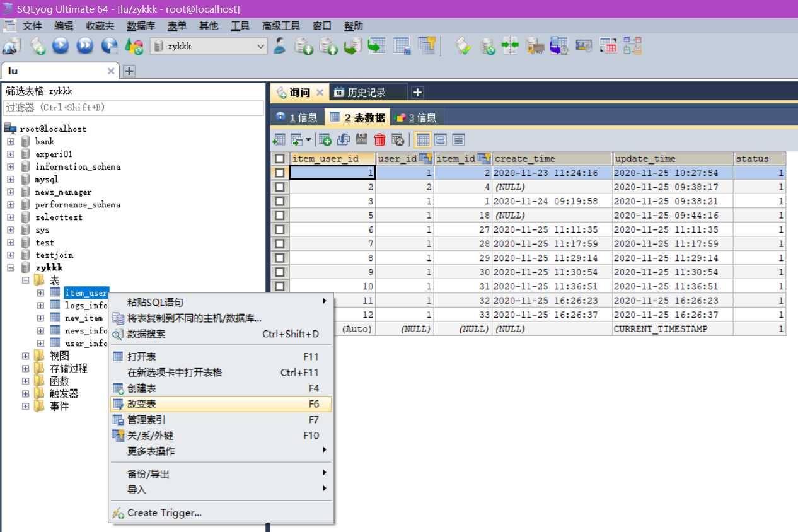
Task: Collapse the 表 folder node
Action: click(x=25, y=280)
